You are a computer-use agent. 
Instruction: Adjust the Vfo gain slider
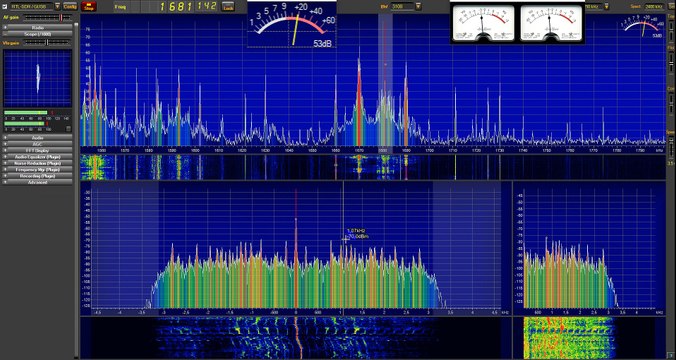click(x=47, y=42)
